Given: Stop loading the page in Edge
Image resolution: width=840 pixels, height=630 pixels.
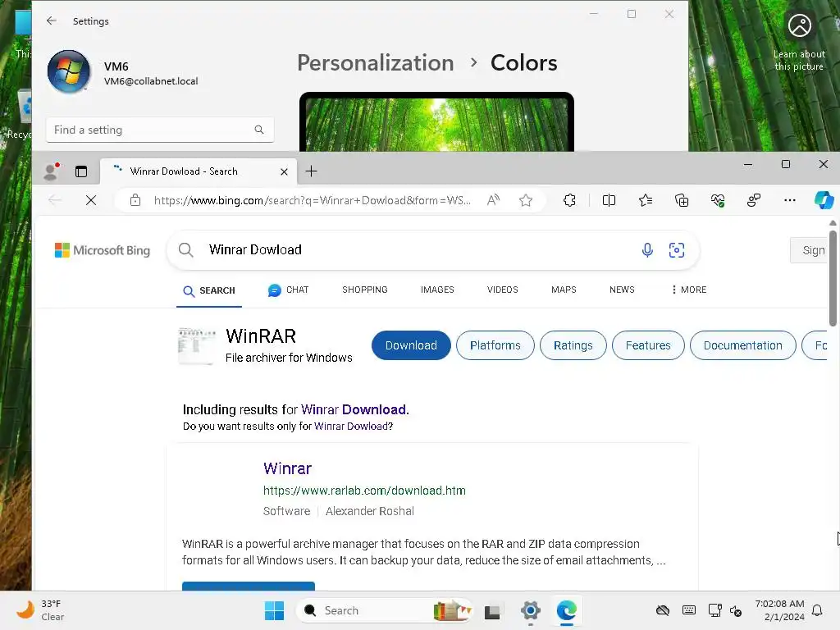Looking at the screenshot, I should tap(91, 200).
